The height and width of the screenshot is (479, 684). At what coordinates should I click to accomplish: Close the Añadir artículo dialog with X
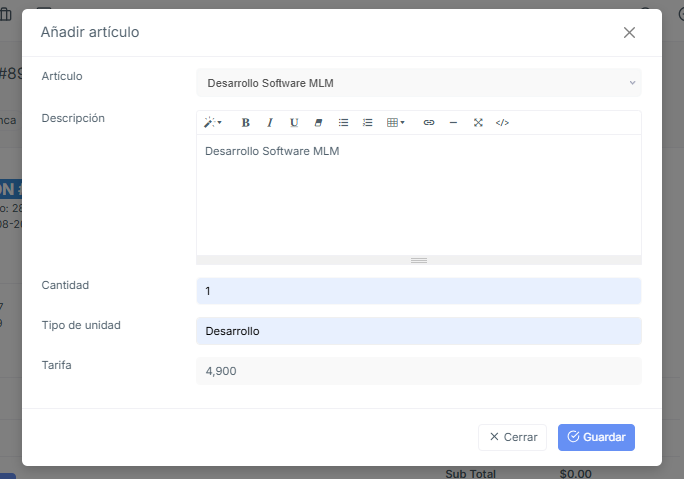tap(629, 32)
